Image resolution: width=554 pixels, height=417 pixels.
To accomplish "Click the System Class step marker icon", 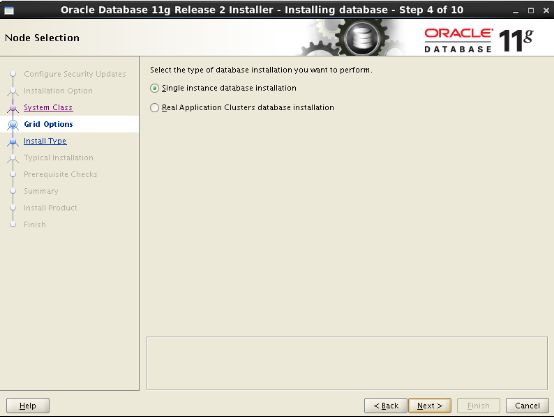I will [x=13, y=108].
